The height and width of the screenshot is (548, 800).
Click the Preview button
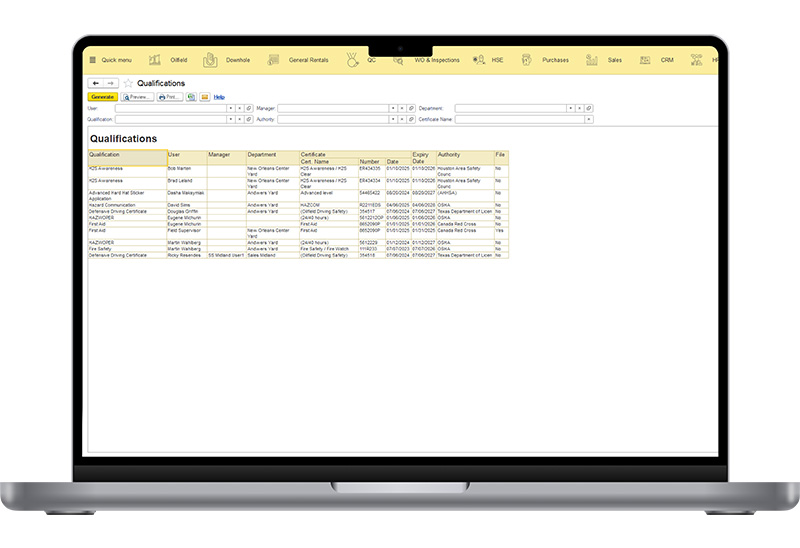pyautogui.click(x=138, y=97)
